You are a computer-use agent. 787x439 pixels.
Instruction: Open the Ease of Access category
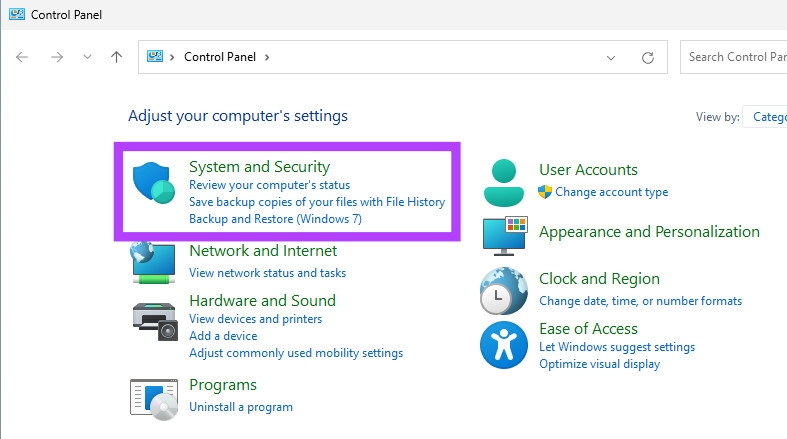pos(588,329)
